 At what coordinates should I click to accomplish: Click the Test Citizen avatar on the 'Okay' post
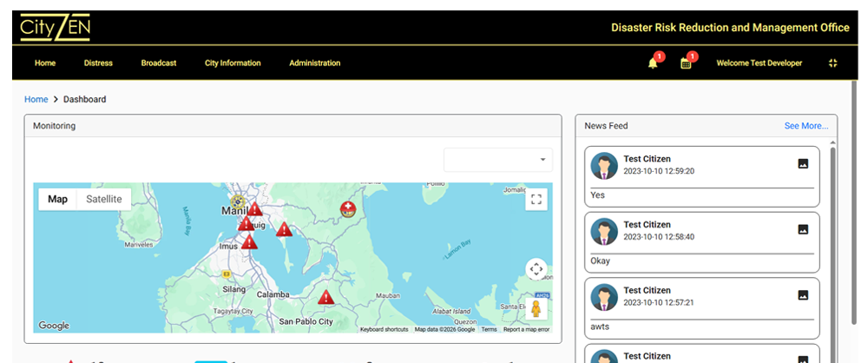(x=604, y=232)
